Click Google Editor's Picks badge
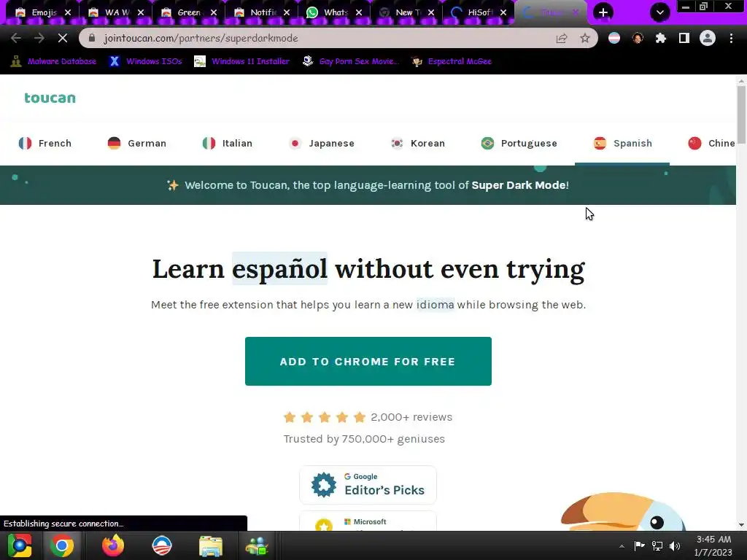747x560 pixels. point(368,485)
